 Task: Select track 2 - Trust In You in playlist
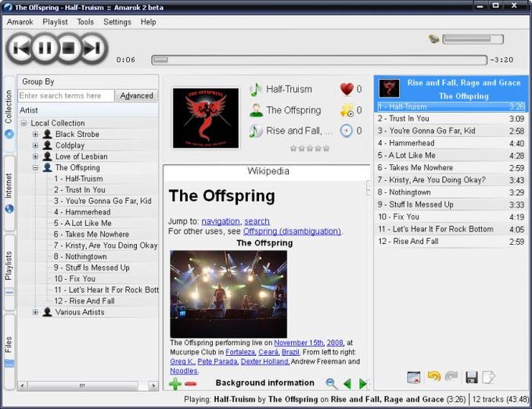(x=451, y=119)
